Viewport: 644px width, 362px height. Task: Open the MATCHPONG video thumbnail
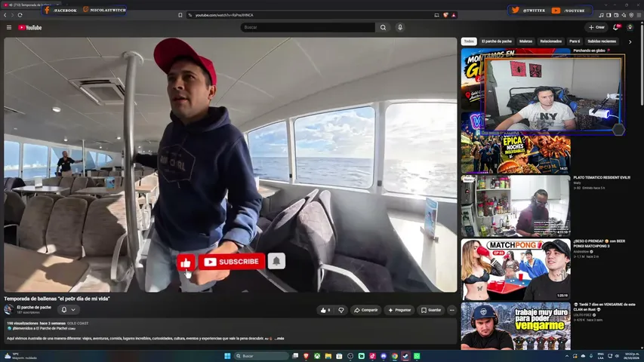pos(516,269)
